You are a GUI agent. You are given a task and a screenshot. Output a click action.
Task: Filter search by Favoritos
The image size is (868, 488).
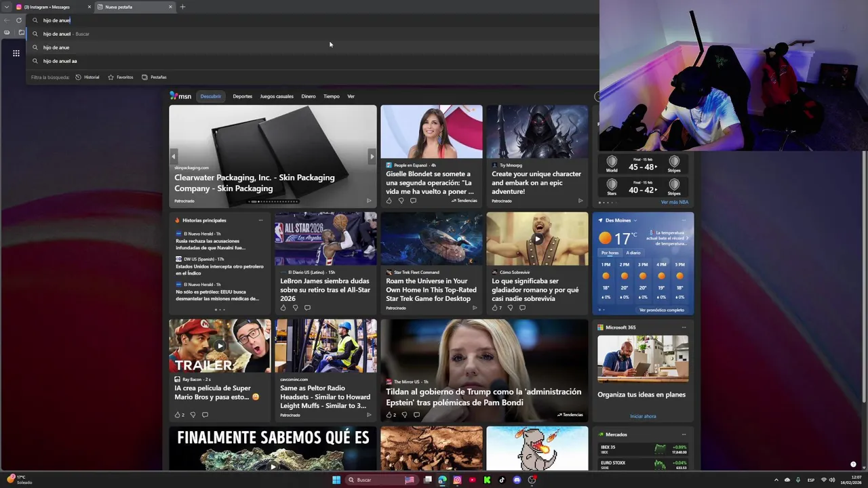coord(121,77)
